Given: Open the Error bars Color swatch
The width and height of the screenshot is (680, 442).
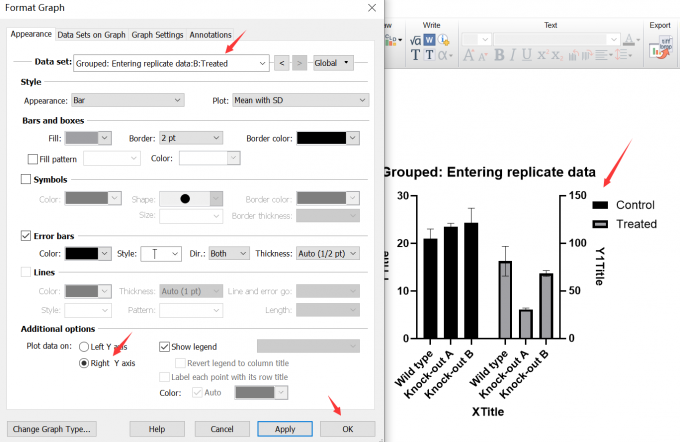Looking at the screenshot, I should click(88, 253).
